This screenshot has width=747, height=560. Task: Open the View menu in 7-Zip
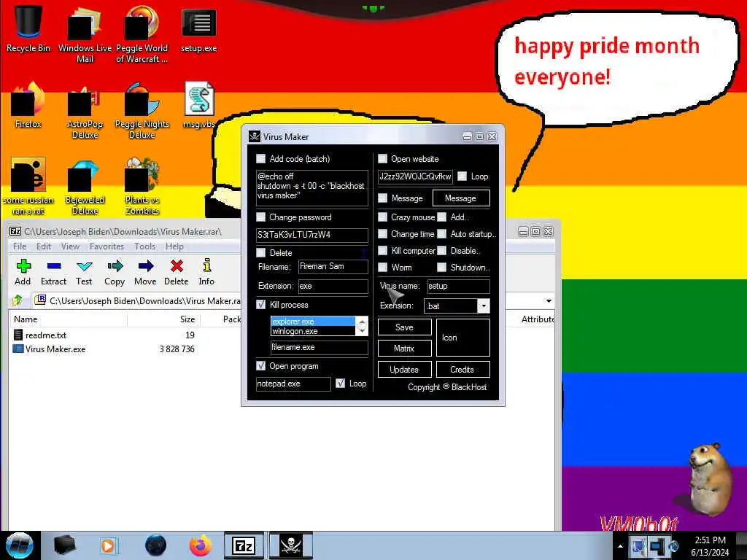click(x=70, y=246)
